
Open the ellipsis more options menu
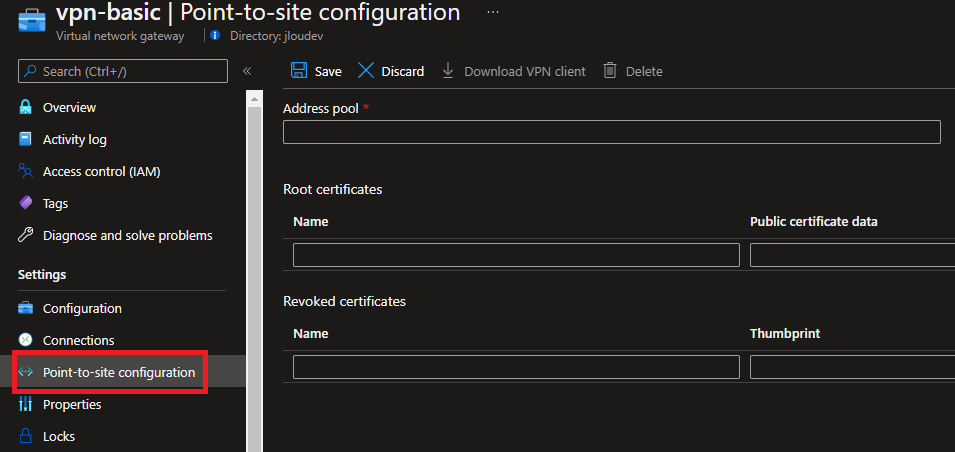(493, 13)
